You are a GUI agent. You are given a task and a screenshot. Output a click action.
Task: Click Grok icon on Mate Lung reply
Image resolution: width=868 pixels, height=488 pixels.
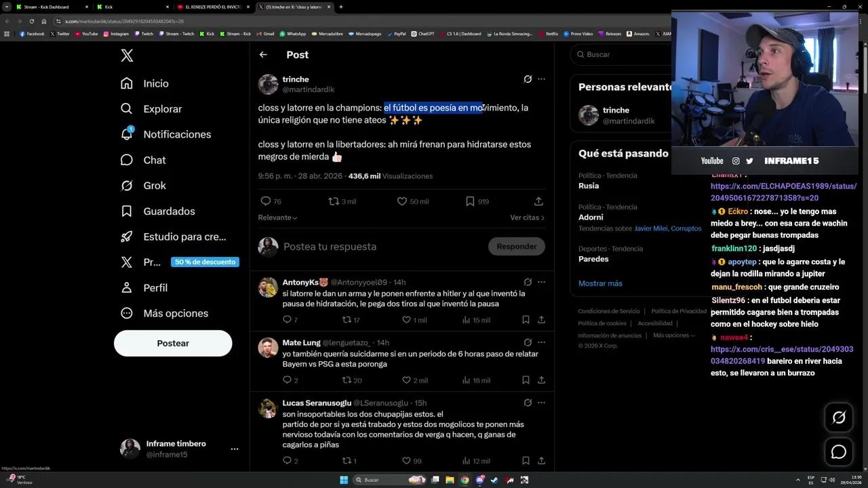pos(528,342)
